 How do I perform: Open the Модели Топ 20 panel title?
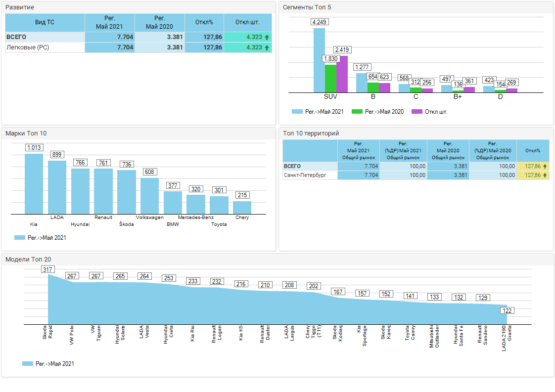click(x=28, y=259)
